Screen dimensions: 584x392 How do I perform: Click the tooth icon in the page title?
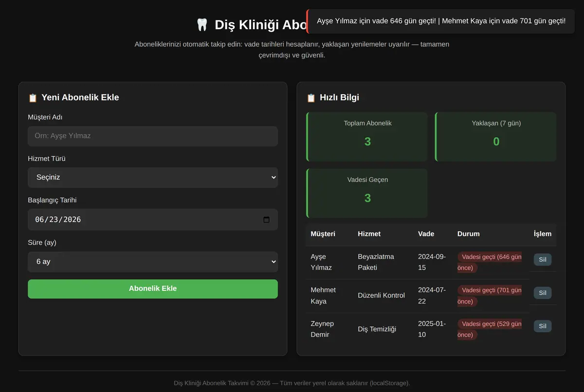tap(202, 25)
